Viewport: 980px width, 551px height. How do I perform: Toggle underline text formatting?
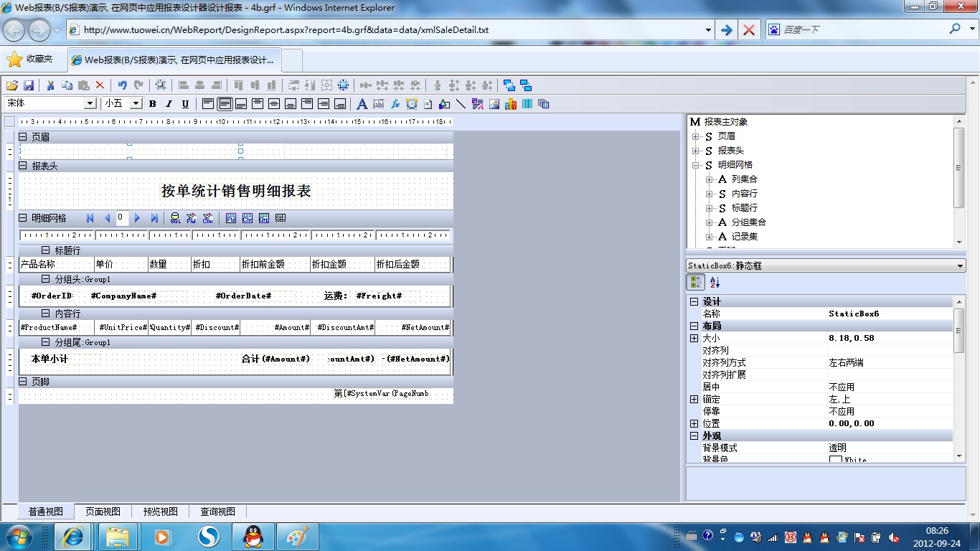[x=185, y=104]
